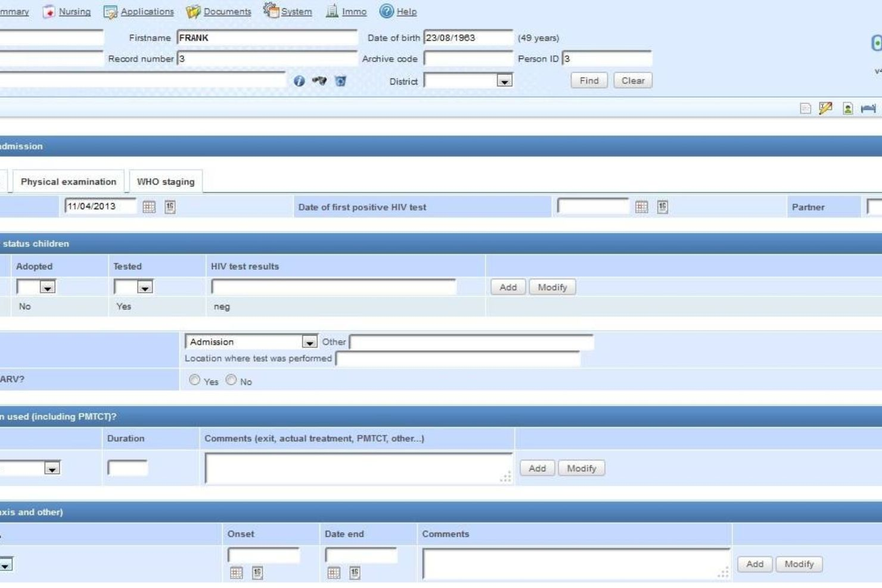Open the calendar picker under the Date end field

click(x=334, y=573)
